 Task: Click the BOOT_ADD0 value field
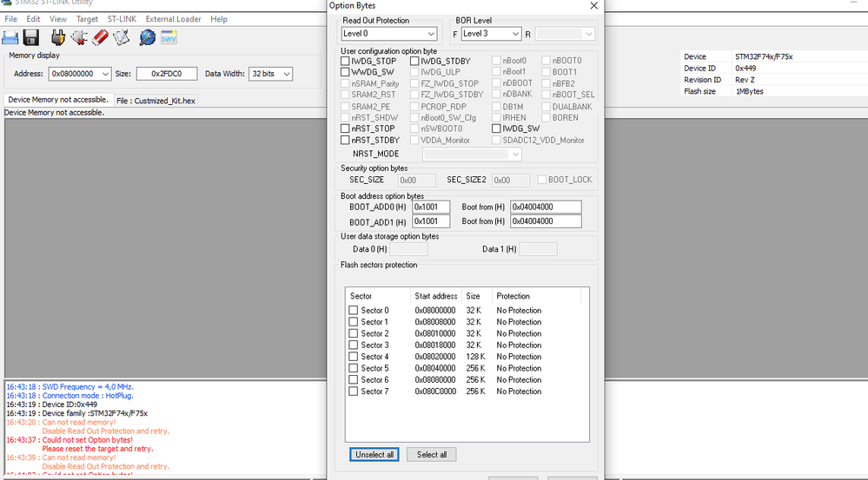click(431, 207)
